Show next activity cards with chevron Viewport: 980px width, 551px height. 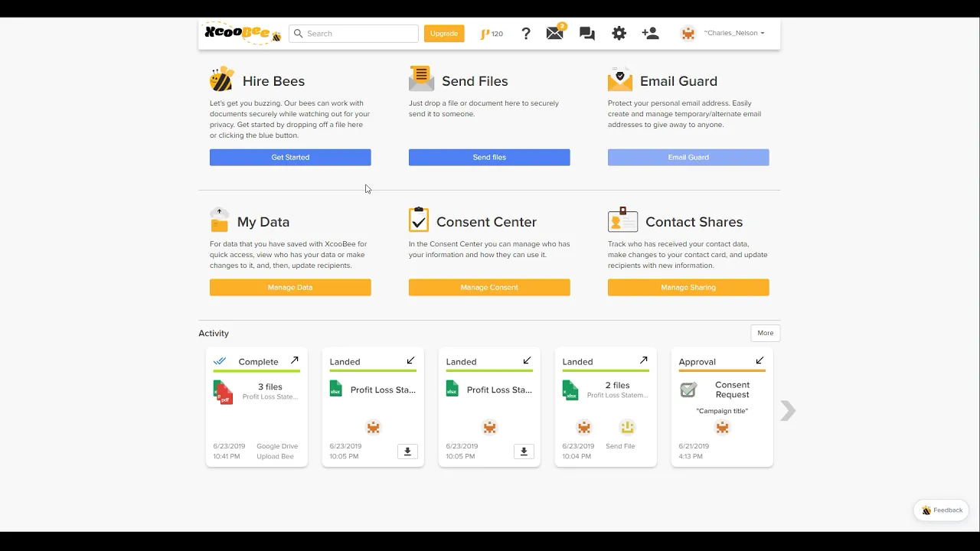click(788, 411)
